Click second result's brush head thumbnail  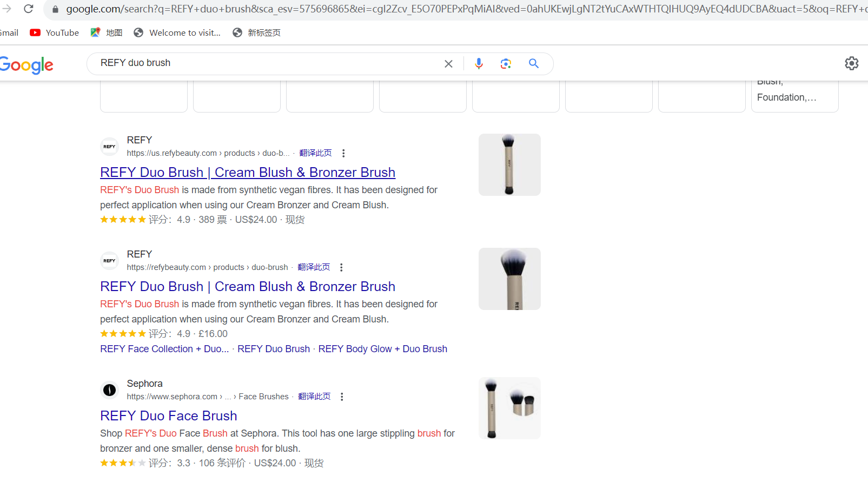(509, 279)
